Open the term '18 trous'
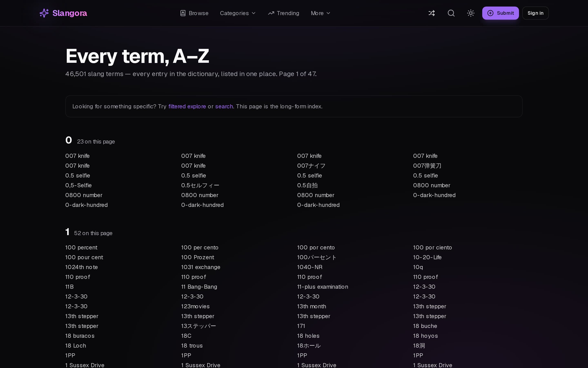Screen dimensions: 588x368 (x=192, y=346)
